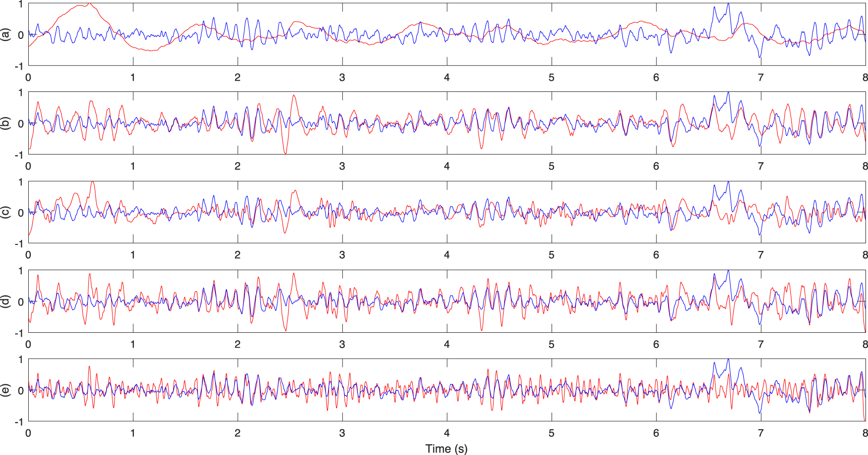Click y-axis tick "-1" of subplot (a)
Screen dimensions: 868x455
18,66
